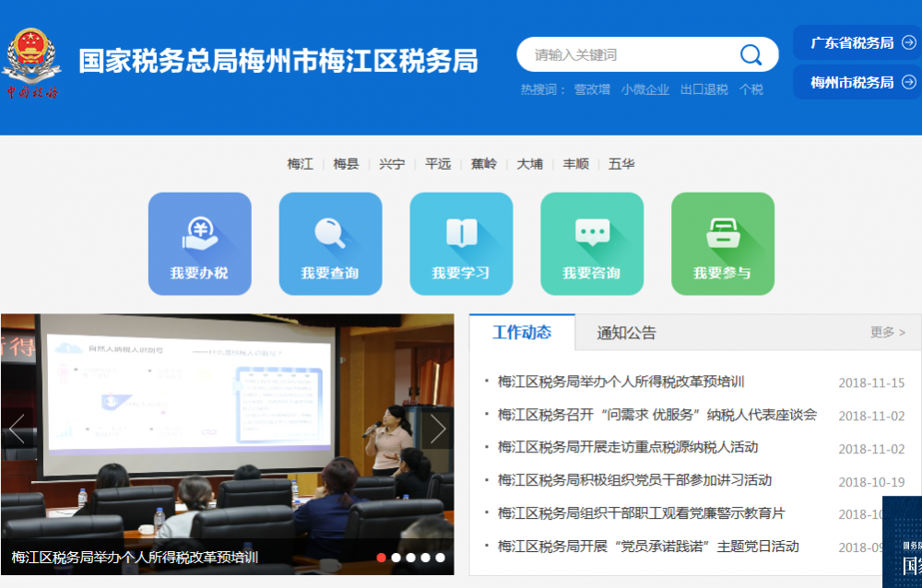Select the third carousel indicator dot

pyautogui.click(x=410, y=557)
